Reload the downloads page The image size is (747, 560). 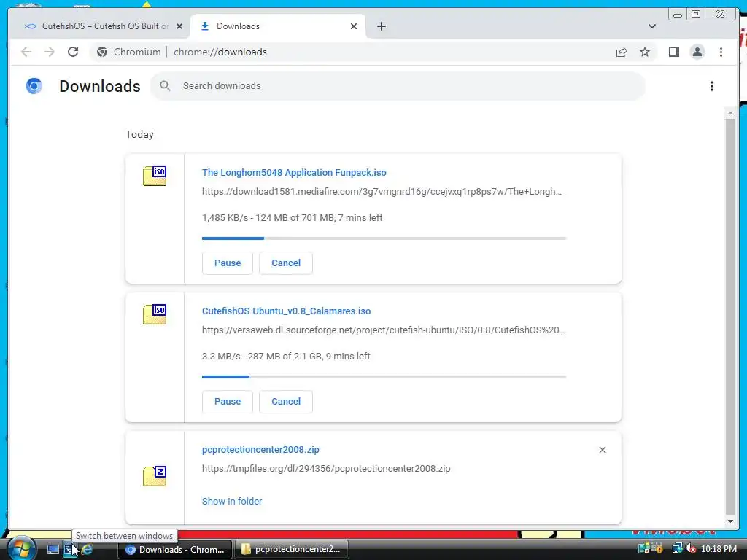[73, 52]
